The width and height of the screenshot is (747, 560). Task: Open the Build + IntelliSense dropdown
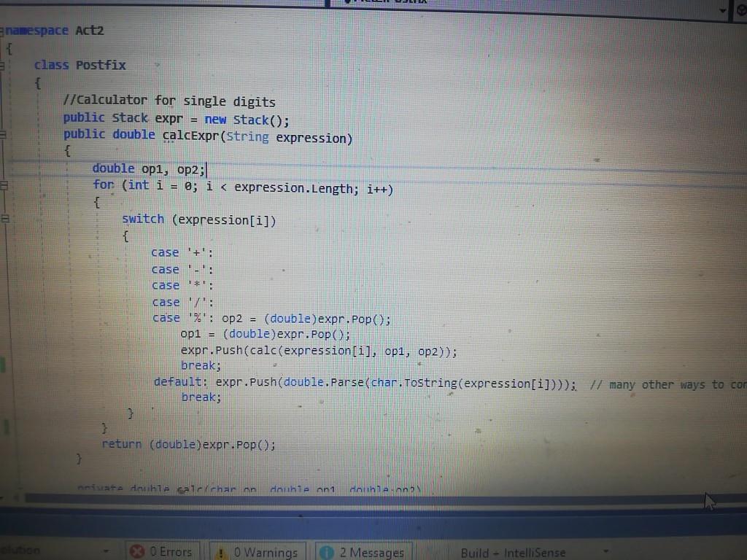[605, 552]
